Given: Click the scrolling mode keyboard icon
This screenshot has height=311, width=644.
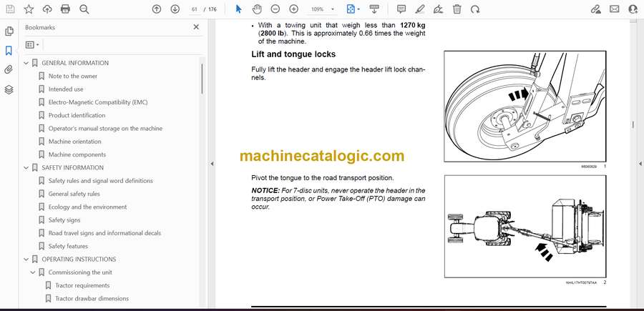Looking at the screenshot, I should coord(374,9).
